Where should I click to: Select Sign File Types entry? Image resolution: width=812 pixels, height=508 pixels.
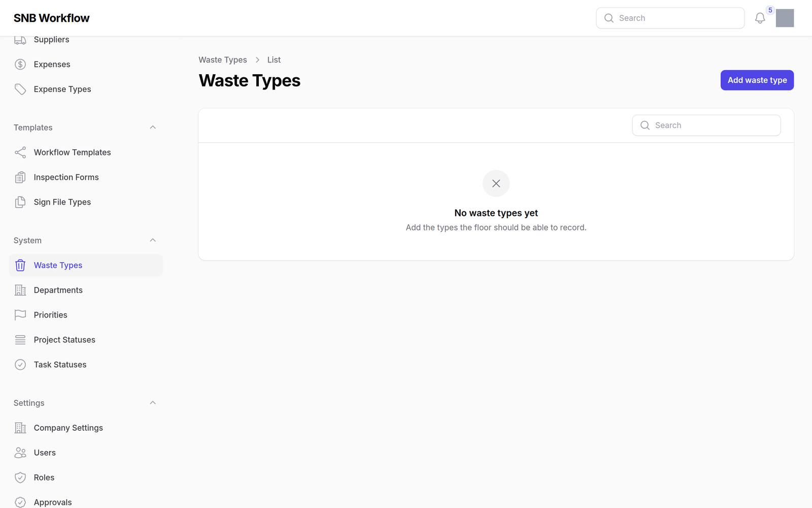click(x=86, y=202)
